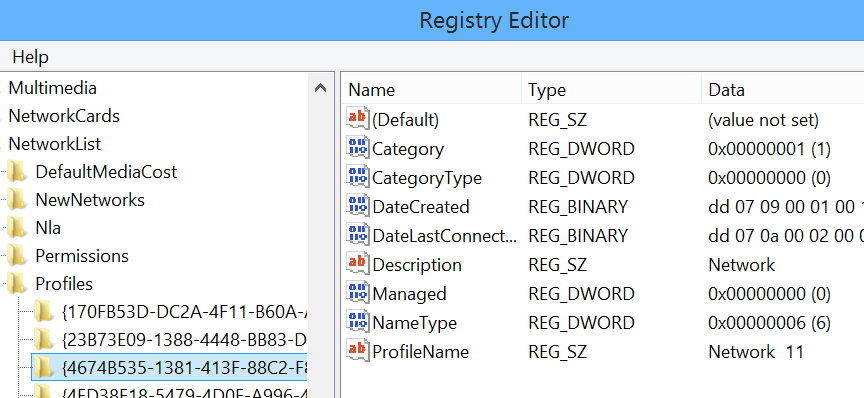
Task: Click the Description data 'Network'
Action: point(742,265)
